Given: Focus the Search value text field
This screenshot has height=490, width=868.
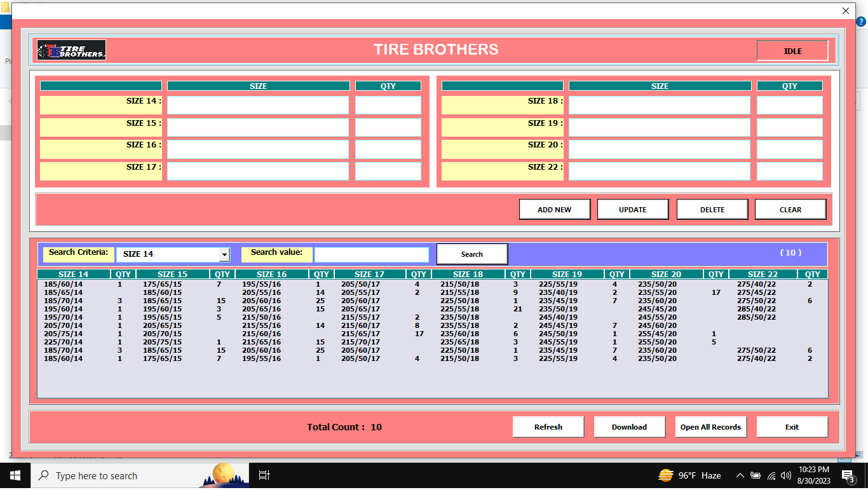Looking at the screenshot, I should coord(372,254).
